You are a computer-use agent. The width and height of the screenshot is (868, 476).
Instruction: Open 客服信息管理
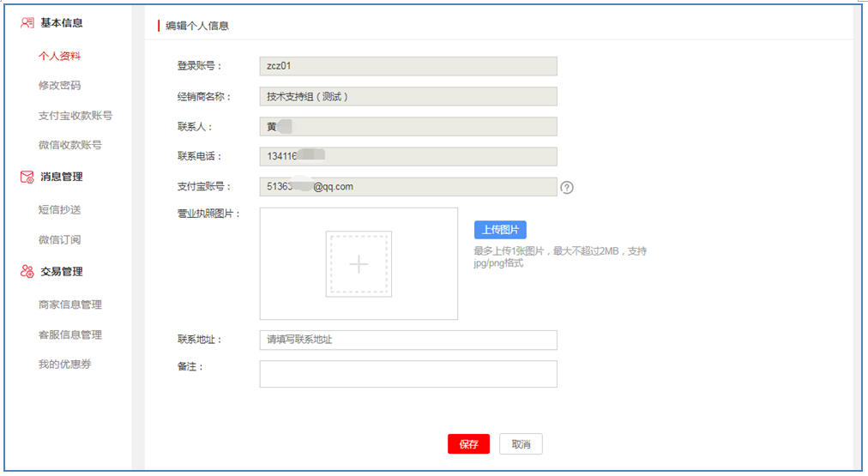[x=69, y=334]
